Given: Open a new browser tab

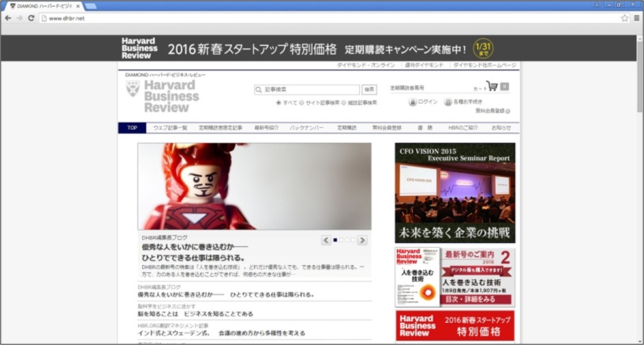Looking at the screenshot, I should click(90, 6).
